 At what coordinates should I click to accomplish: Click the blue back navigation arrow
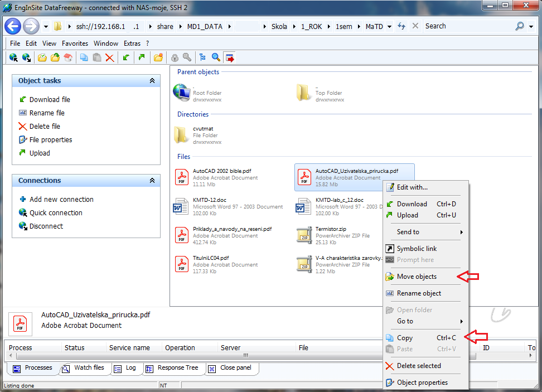[12, 26]
